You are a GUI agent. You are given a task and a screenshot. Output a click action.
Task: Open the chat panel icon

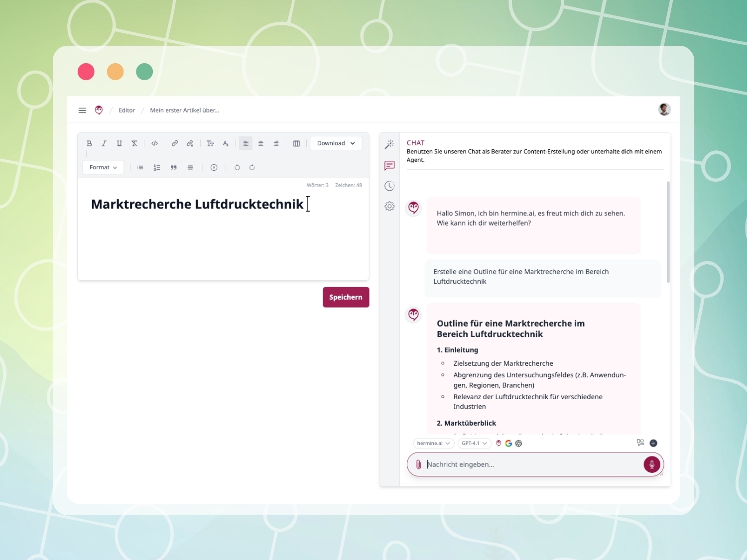tap(389, 165)
